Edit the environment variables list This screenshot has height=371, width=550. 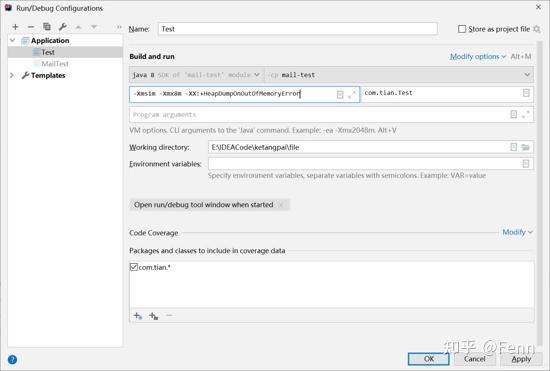(525, 163)
